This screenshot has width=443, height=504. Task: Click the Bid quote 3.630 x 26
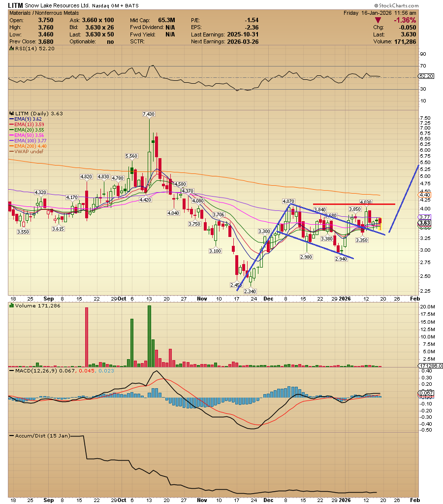(99, 27)
